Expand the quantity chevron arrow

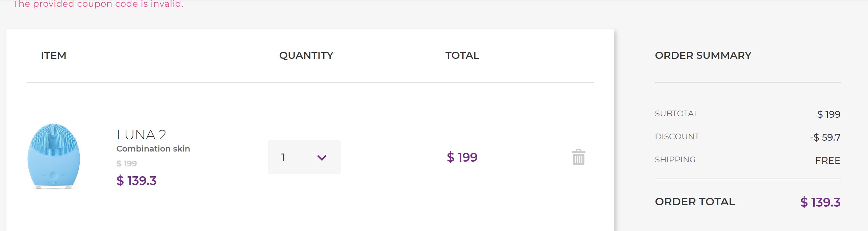pyautogui.click(x=322, y=158)
